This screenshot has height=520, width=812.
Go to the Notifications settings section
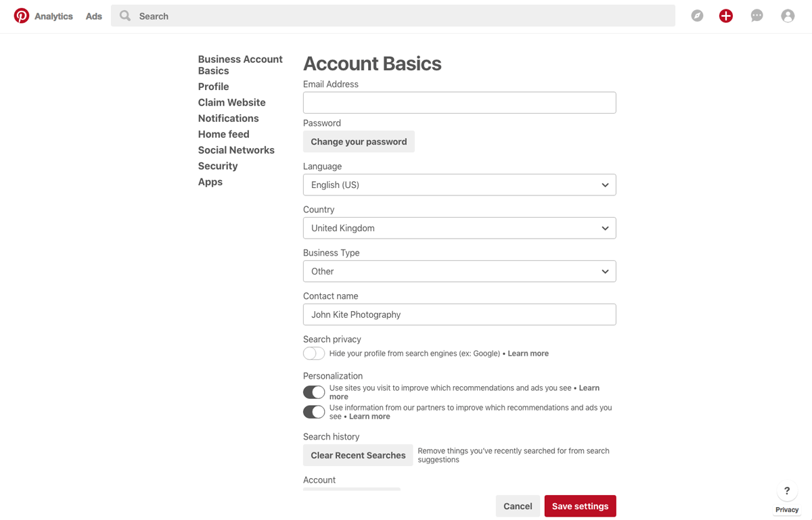click(228, 118)
